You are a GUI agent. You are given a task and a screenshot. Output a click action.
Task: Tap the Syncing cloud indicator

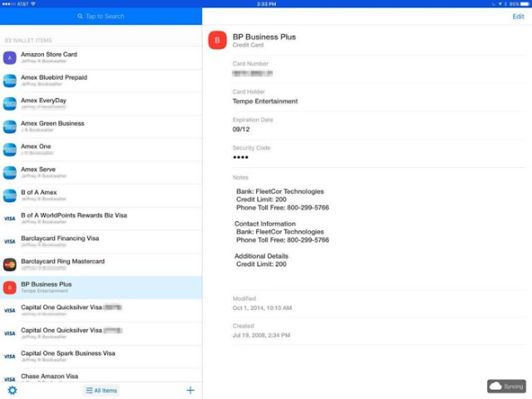click(506, 386)
